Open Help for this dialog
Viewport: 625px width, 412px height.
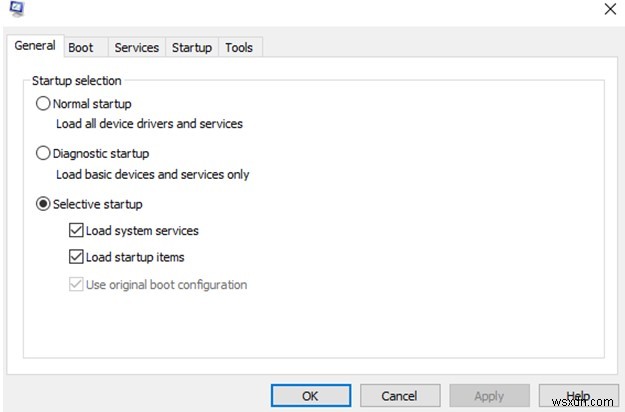point(577,395)
